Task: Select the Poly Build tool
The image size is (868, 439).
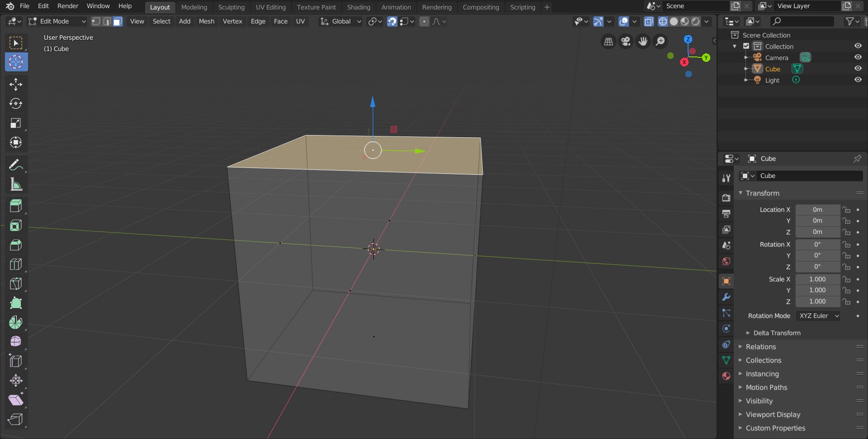Action: pos(16,303)
